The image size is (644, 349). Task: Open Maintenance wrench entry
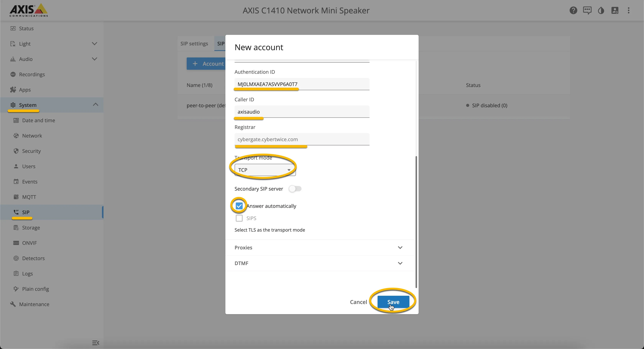[x=52, y=304]
